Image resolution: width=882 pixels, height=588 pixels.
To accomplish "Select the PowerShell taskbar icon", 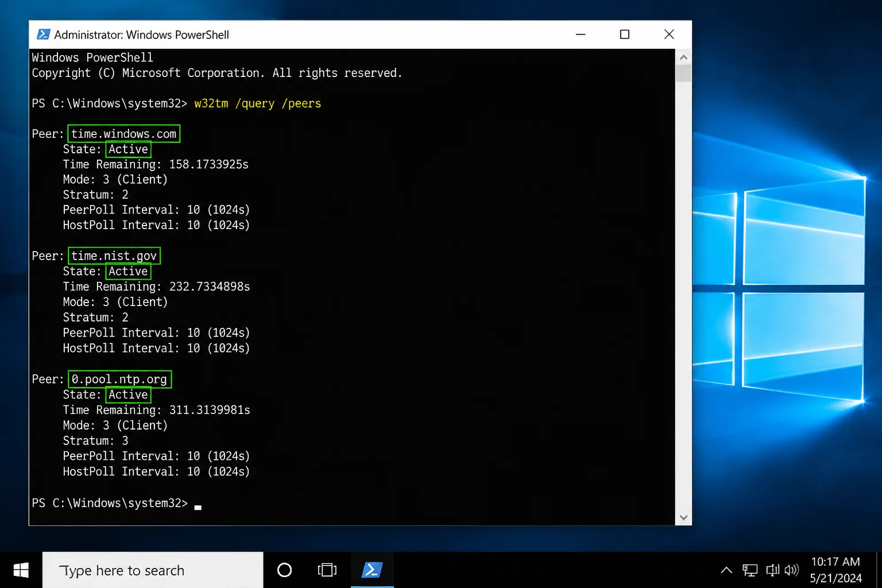I will pyautogui.click(x=372, y=570).
